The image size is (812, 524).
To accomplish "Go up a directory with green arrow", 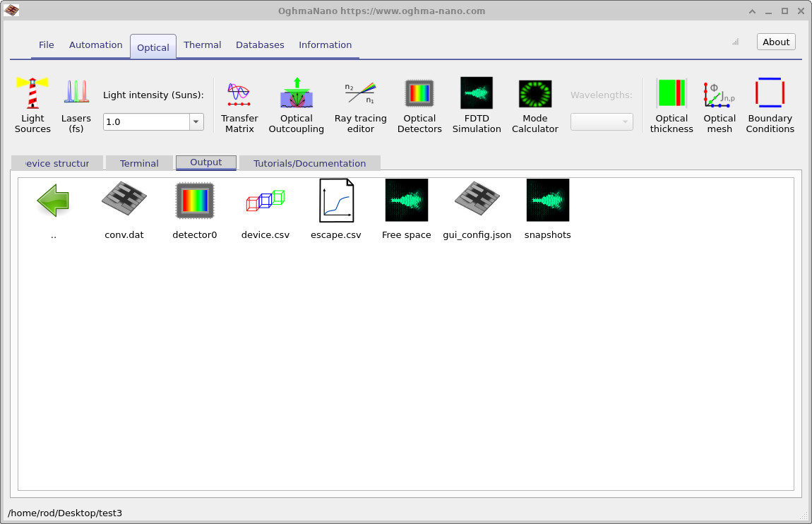I will 54,201.
